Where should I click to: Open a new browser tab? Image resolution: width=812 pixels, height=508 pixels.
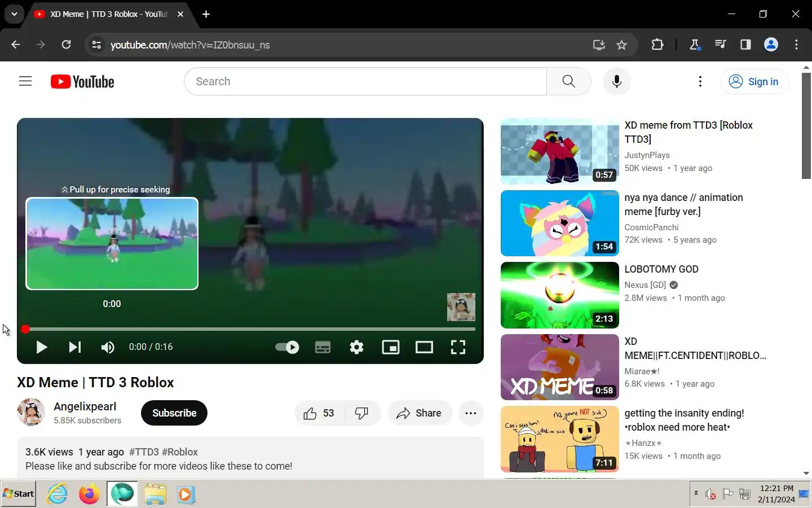206,14
